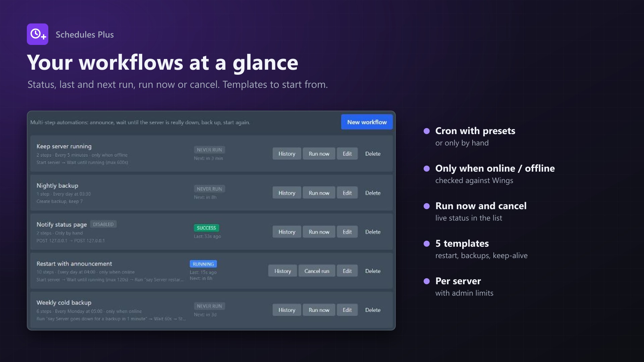644x362 pixels.
Task: Run the Nightly backup workflow now
Action: (x=319, y=193)
